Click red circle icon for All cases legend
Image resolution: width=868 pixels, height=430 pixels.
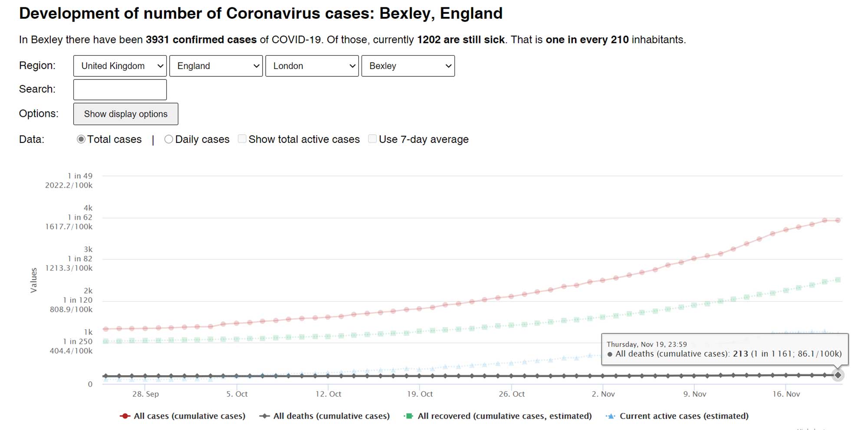[x=125, y=416]
